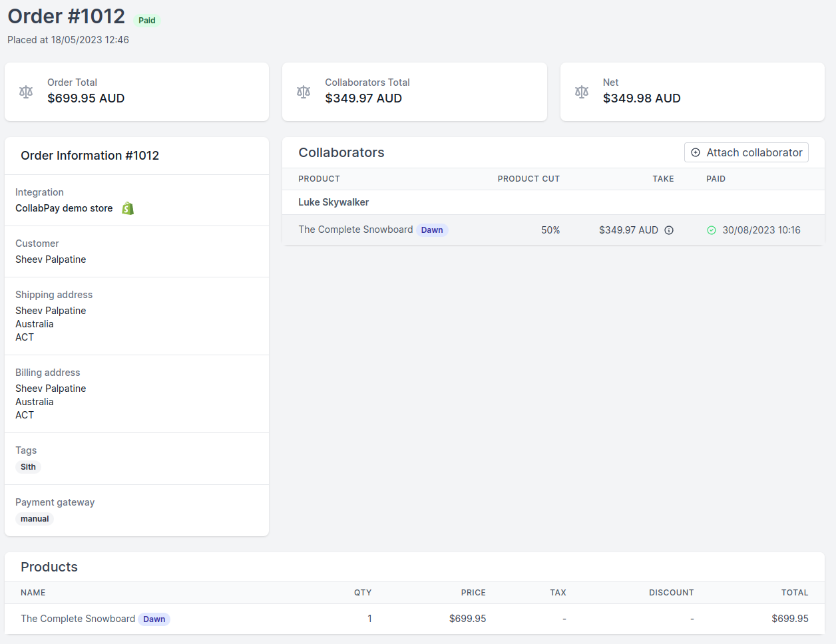Click the scales icon beside Net
The height and width of the screenshot is (644, 836).
click(x=582, y=92)
